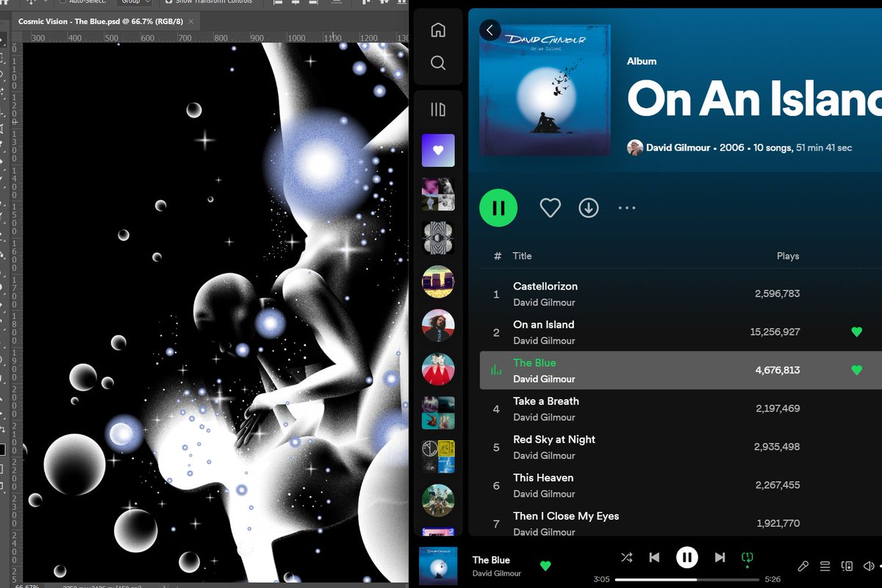
Task: Skip to next track
Action: [720, 558]
